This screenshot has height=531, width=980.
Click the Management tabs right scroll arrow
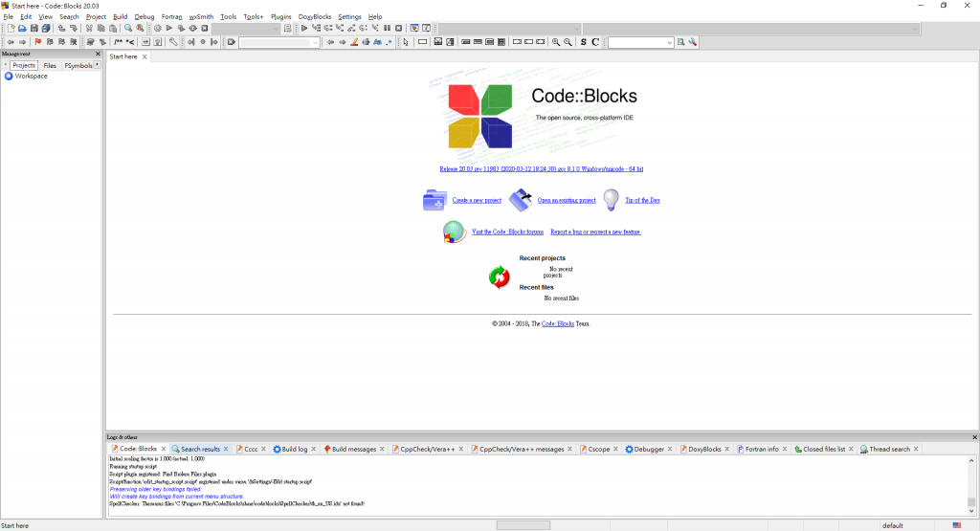(x=98, y=65)
